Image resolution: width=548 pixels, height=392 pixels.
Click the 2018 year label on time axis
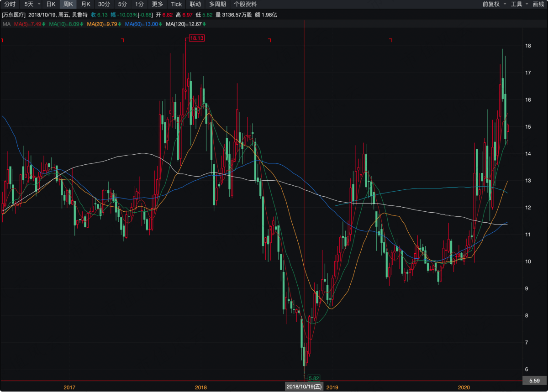point(200,387)
